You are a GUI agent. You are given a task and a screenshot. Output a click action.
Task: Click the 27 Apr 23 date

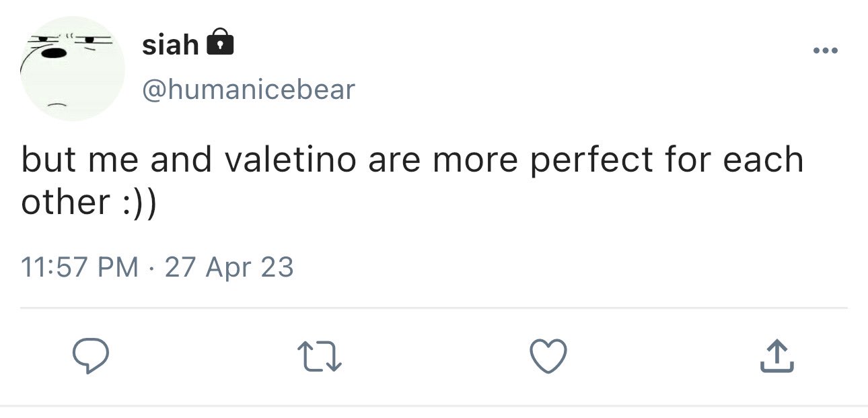point(229,267)
